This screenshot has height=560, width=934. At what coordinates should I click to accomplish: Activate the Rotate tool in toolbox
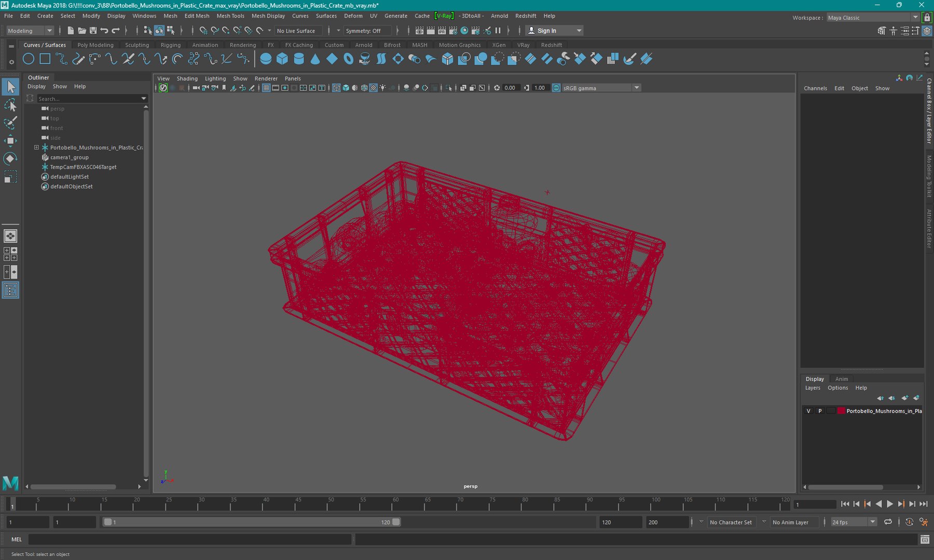click(10, 158)
